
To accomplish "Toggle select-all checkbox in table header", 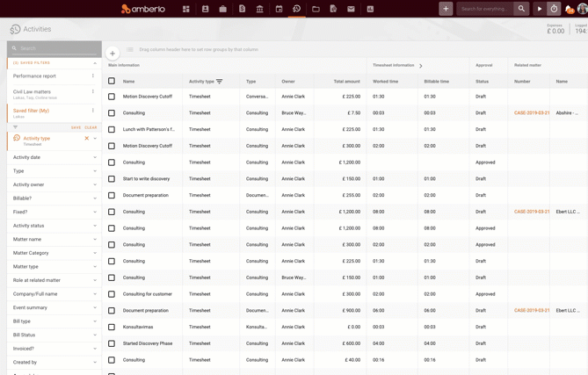I will tap(112, 81).
